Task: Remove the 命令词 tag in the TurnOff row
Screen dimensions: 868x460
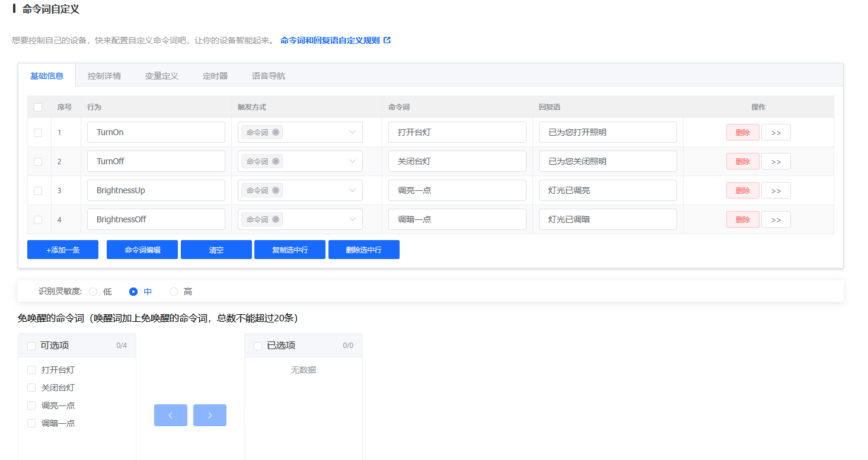Action: [276, 161]
